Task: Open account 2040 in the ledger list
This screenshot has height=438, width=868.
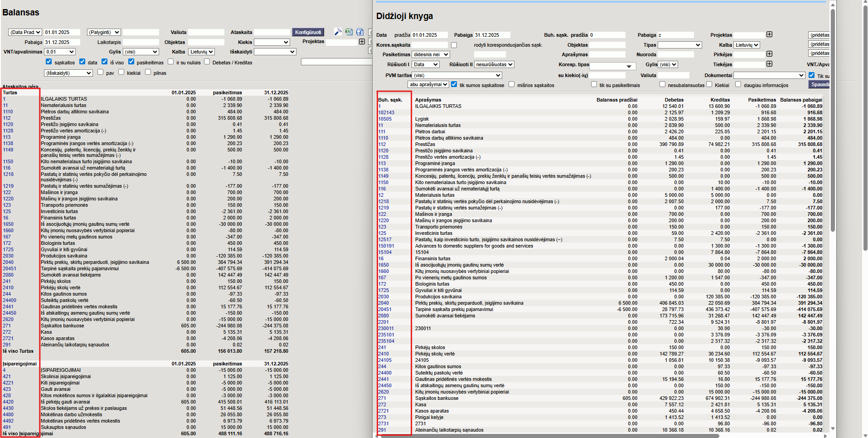Action: tap(383, 303)
